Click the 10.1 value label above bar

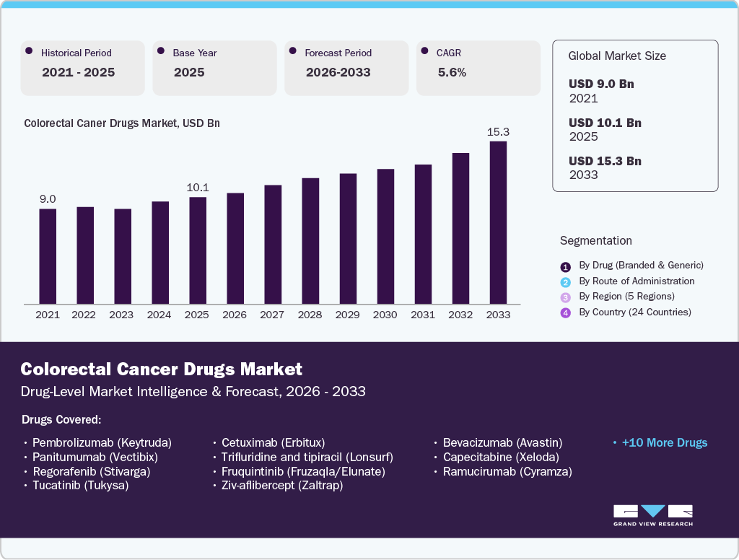pyautogui.click(x=198, y=188)
